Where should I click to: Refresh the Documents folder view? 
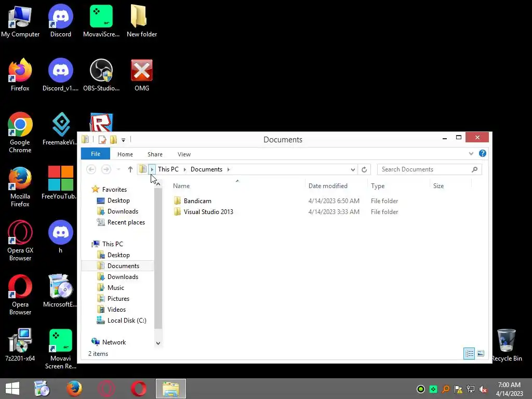coord(364,169)
